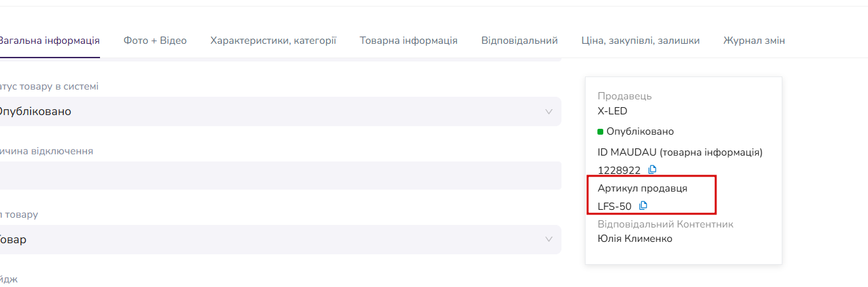868x287 pixels.
Task: Expand the product type dropdown arrow
Action: tap(549, 240)
